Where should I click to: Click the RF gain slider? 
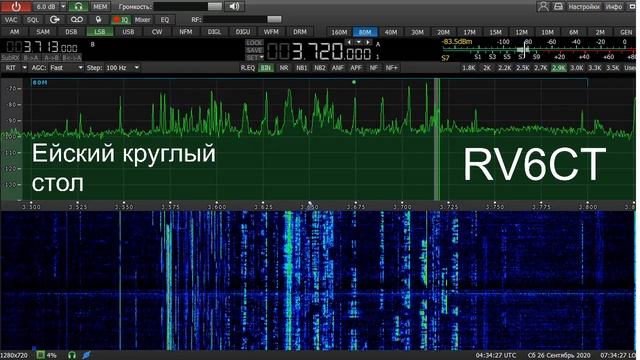pyautogui.click(x=242, y=19)
